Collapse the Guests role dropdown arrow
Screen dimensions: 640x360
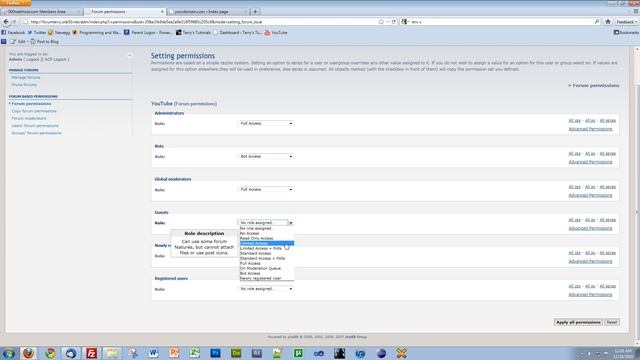click(291, 223)
